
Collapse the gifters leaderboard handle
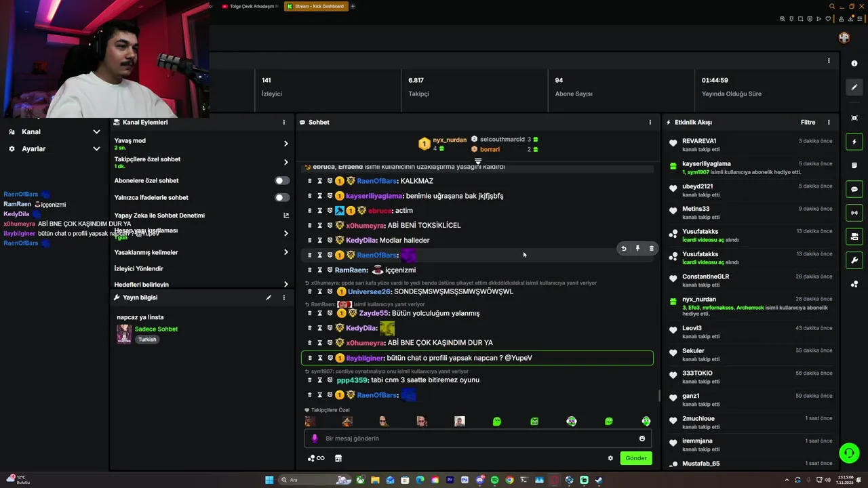(478, 161)
